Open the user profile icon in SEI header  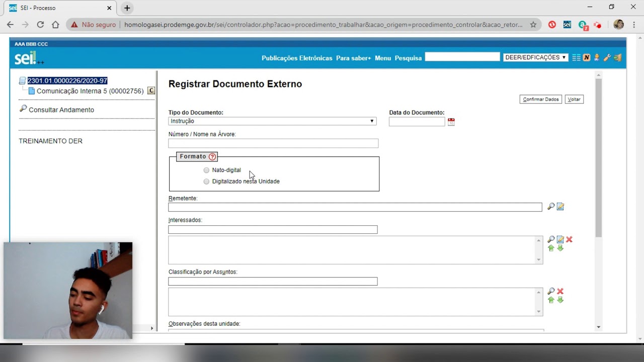(x=597, y=58)
